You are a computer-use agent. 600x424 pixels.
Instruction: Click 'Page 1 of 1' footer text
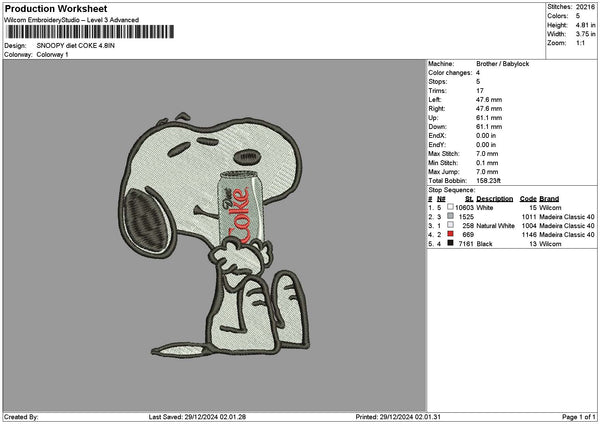click(x=579, y=417)
